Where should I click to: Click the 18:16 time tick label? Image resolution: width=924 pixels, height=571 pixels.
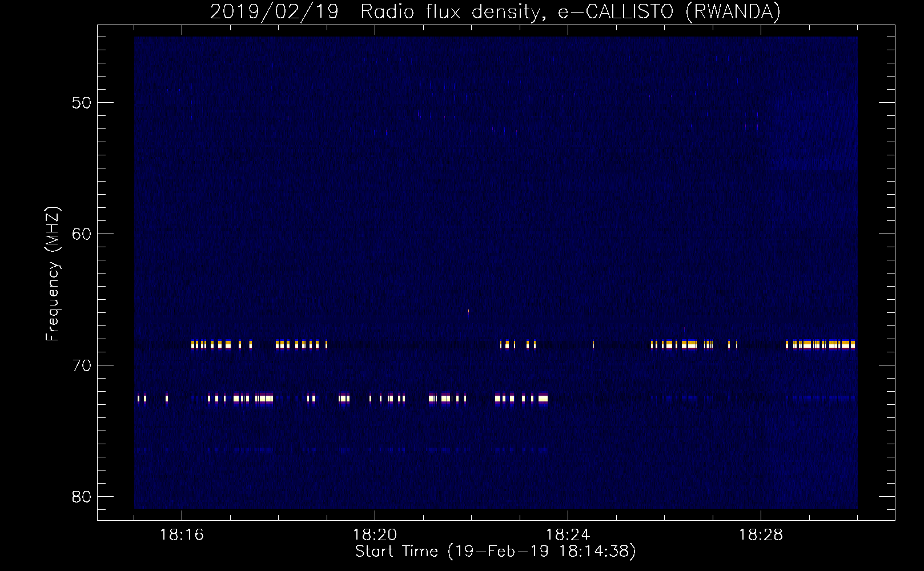[182, 535]
